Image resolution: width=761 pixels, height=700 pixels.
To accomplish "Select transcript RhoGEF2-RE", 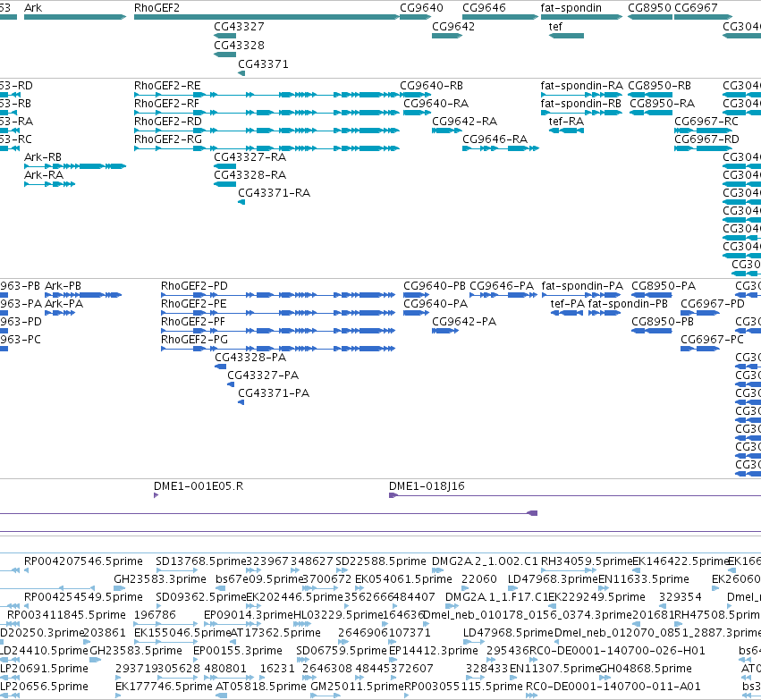I will click(267, 95).
